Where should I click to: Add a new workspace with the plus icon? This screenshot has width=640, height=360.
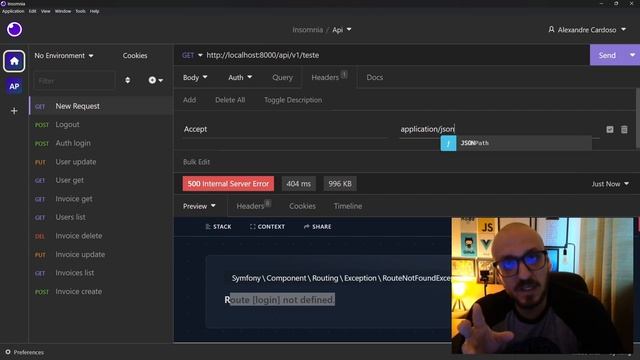click(x=14, y=111)
